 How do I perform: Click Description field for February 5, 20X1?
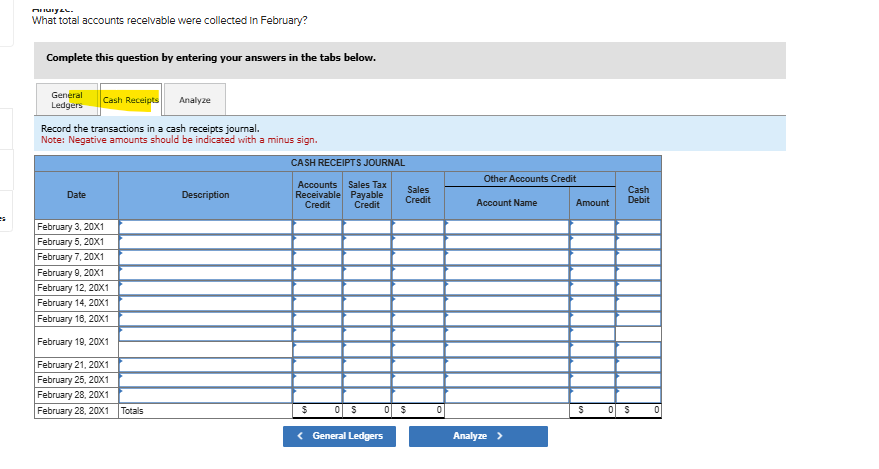(205, 242)
